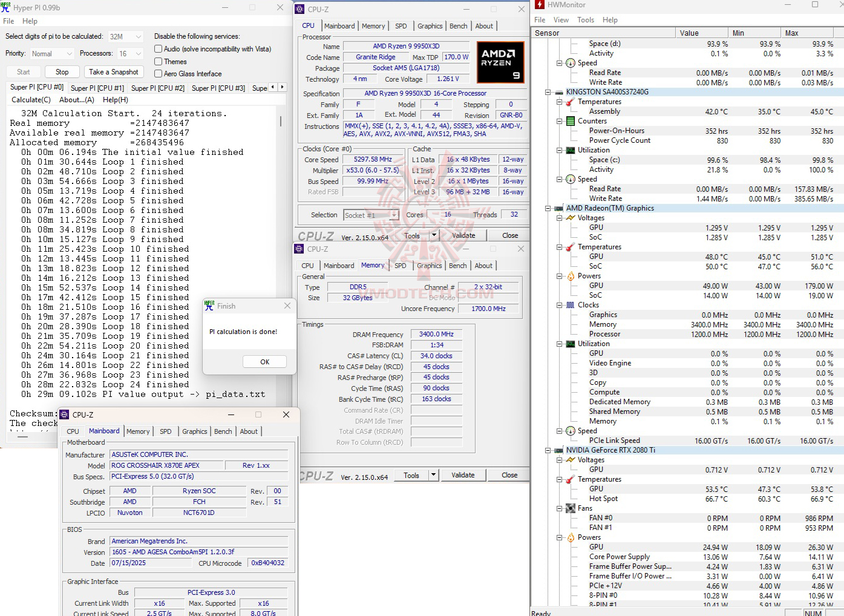
Task: Click the Utilization icon under KINGSTON SA400S37240G
Action: [x=569, y=150]
